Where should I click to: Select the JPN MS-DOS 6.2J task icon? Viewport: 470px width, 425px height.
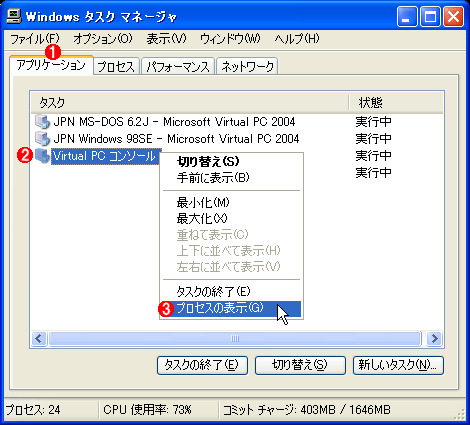[x=42, y=122]
